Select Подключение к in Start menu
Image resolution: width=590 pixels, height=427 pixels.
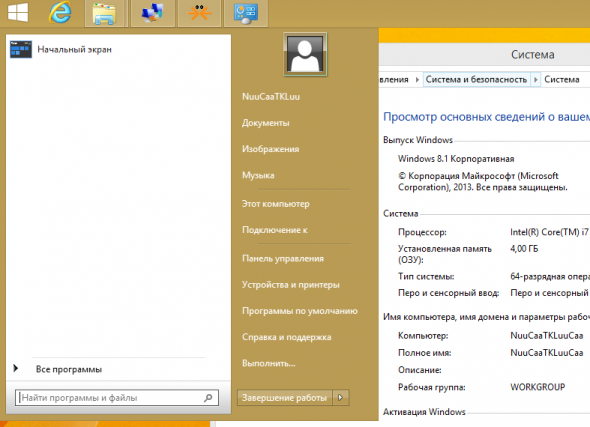click(275, 230)
